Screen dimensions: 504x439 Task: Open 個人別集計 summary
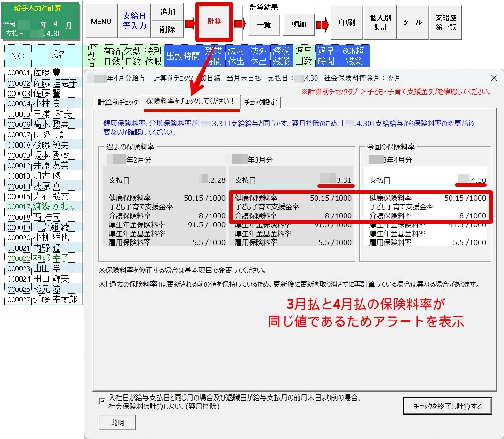pyautogui.click(x=380, y=22)
